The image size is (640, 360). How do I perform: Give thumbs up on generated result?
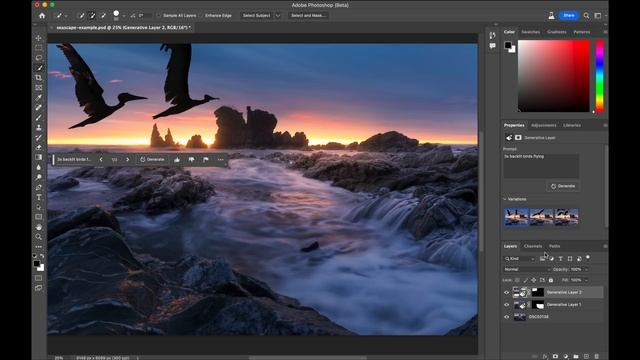coord(177,160)
